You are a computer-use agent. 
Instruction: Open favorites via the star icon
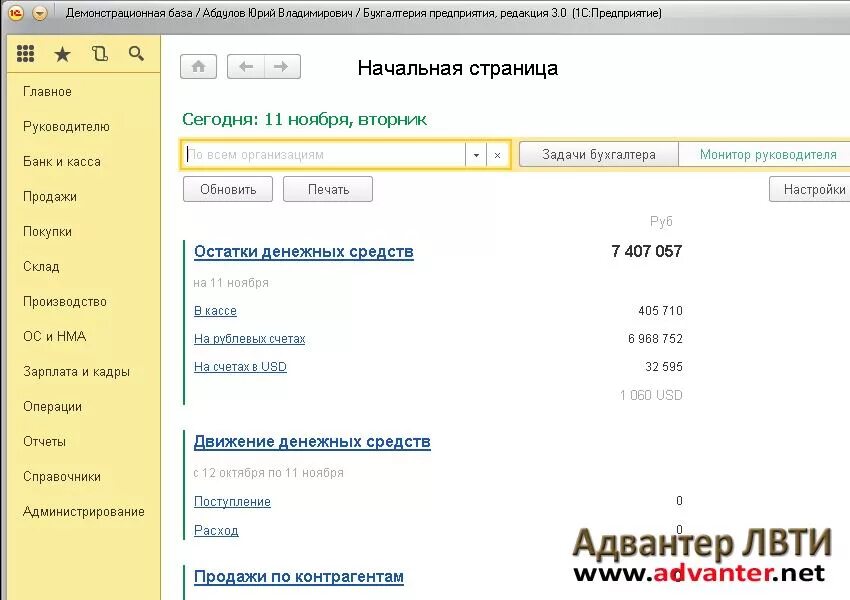tap(62, 54)
